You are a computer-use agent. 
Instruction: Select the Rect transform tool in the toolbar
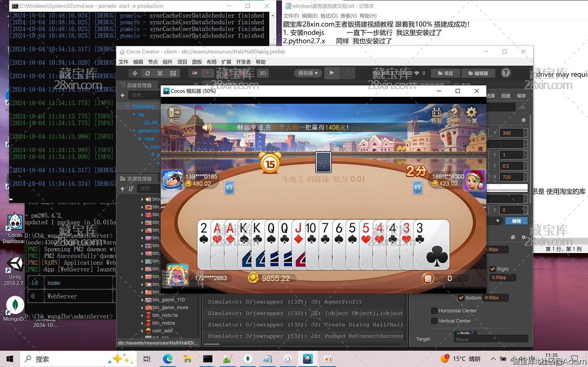click(x=173, y=73)
